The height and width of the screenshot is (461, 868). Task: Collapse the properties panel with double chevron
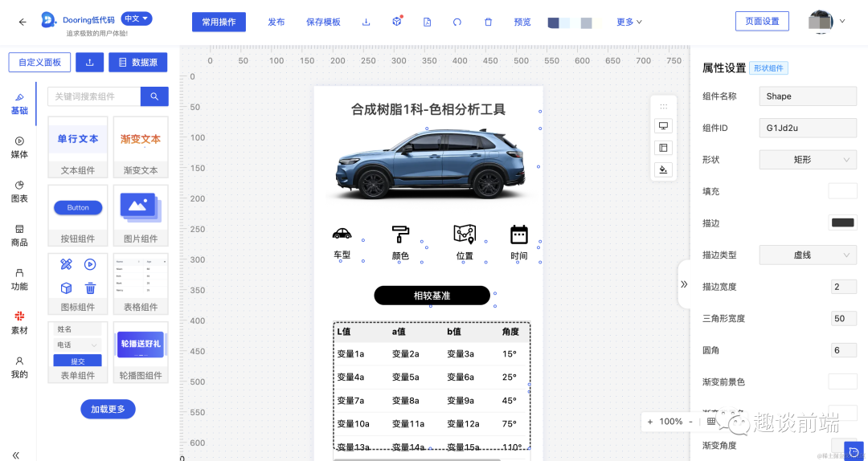(684, 284)
